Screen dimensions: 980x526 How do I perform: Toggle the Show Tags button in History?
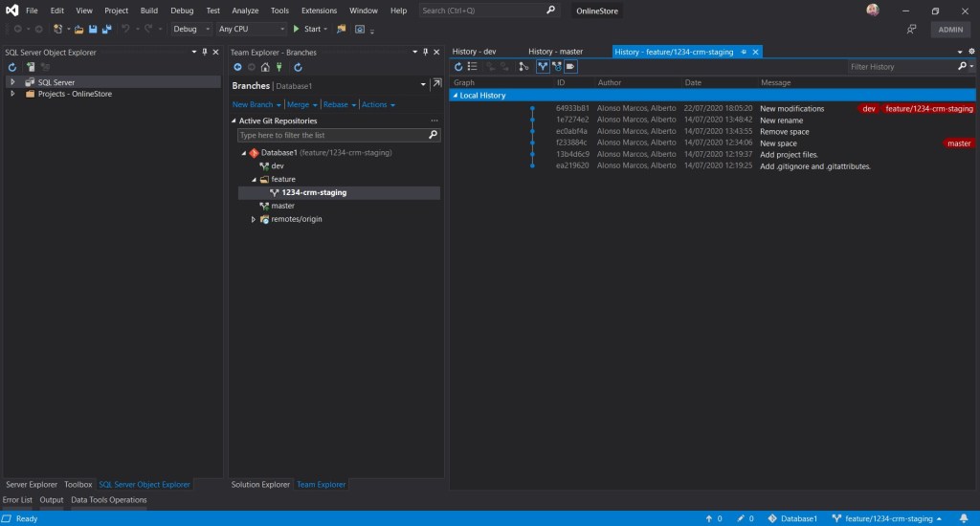tap(570, 67)
